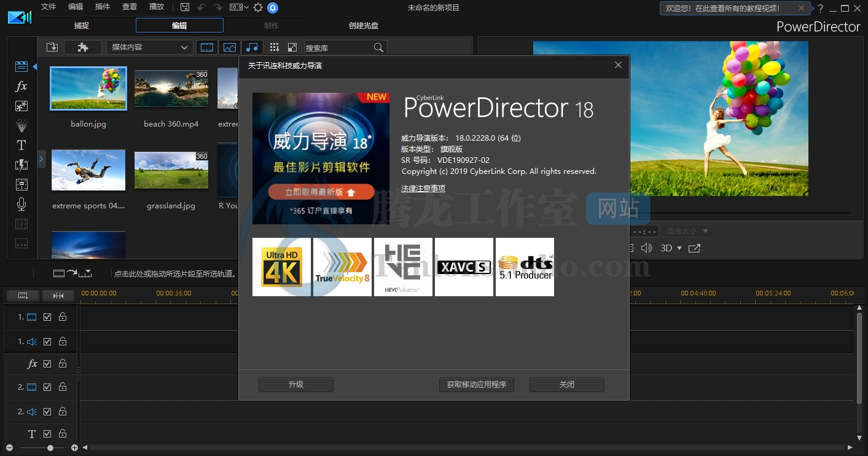Open the Voice-Over microphone icon
The height and width of the screenshot is (456, 868).
coord(22,204)
